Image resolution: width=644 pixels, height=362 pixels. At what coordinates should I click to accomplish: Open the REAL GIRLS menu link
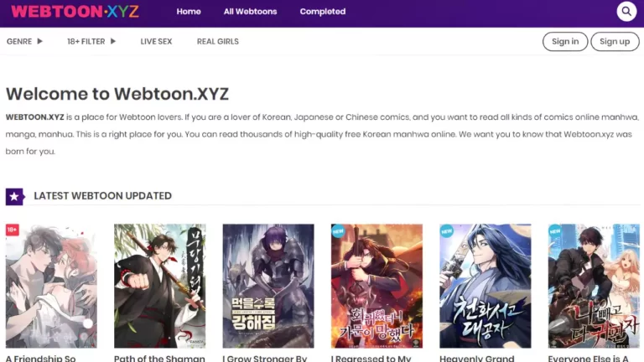[x=218, y=41]
